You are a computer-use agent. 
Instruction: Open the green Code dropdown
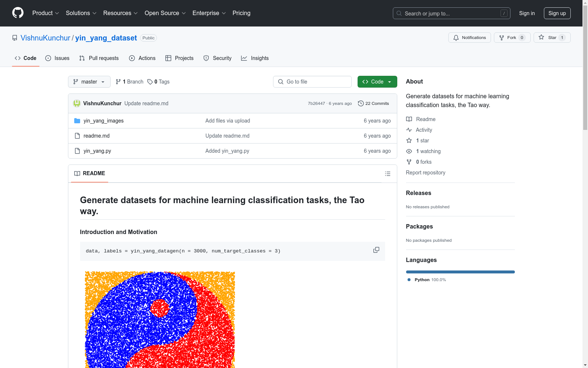point(377,82)
